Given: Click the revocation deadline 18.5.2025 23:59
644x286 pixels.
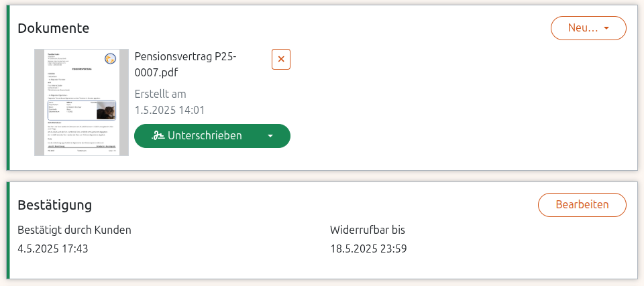Looking at the screenshot, I should 368,249.
